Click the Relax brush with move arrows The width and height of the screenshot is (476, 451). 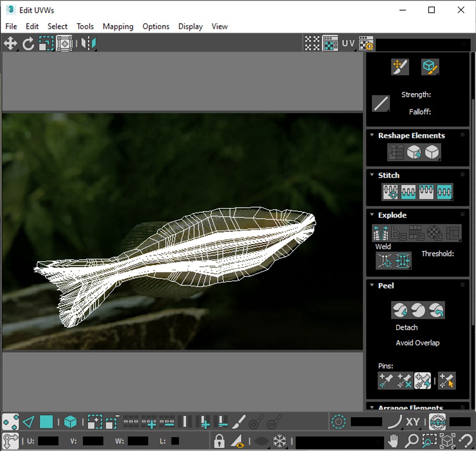tap(400, 67)
